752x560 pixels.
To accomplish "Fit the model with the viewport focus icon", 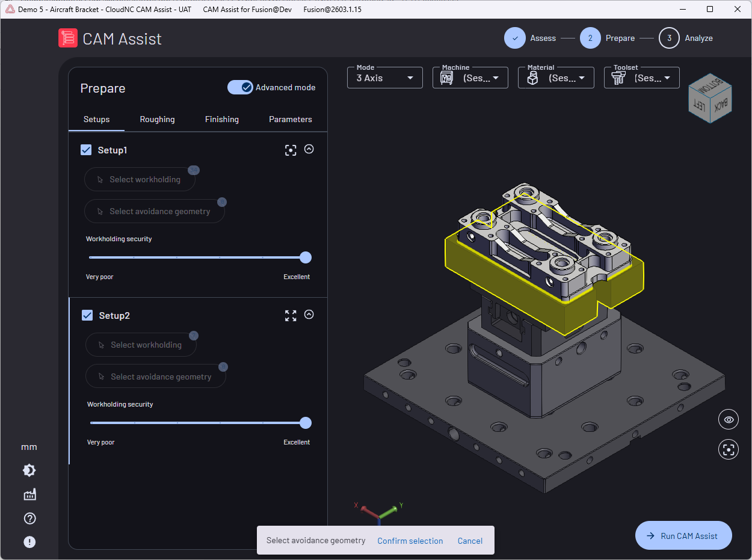I will pyautogui.click(x=729, y=449).
